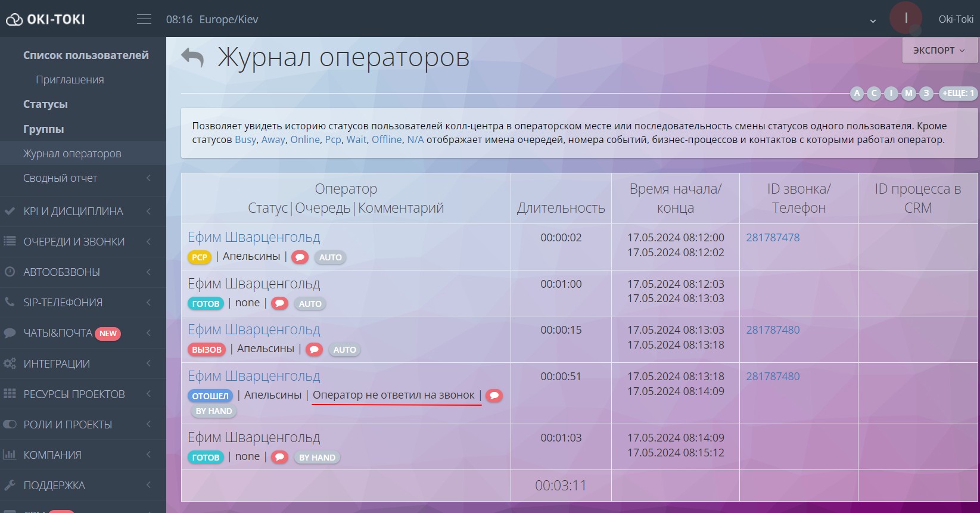Screen dimensions: 980x513
Task: Open comment bubble in 00:01:00 ГОТОВ row
Action: coord(279,303)
